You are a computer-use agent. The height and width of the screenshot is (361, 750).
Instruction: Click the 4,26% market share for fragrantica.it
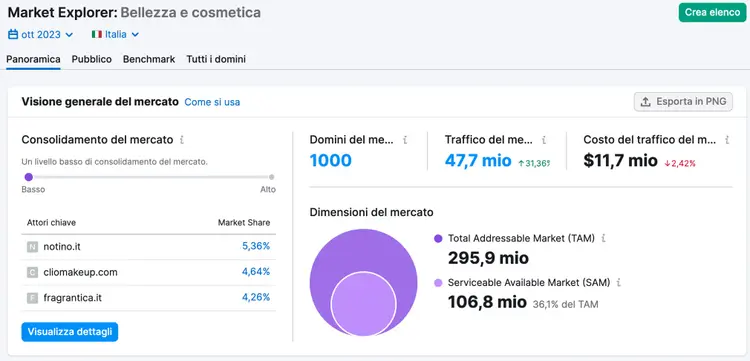point(256,297)
